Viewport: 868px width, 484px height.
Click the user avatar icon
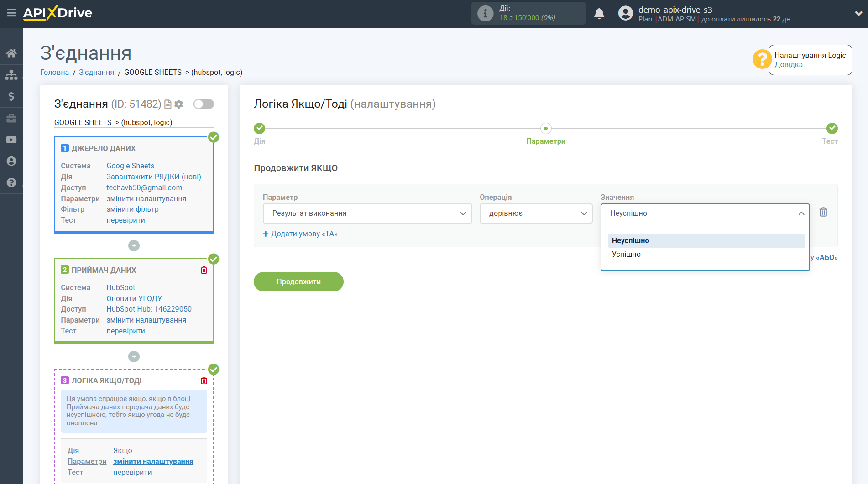[x=626, y=13]
